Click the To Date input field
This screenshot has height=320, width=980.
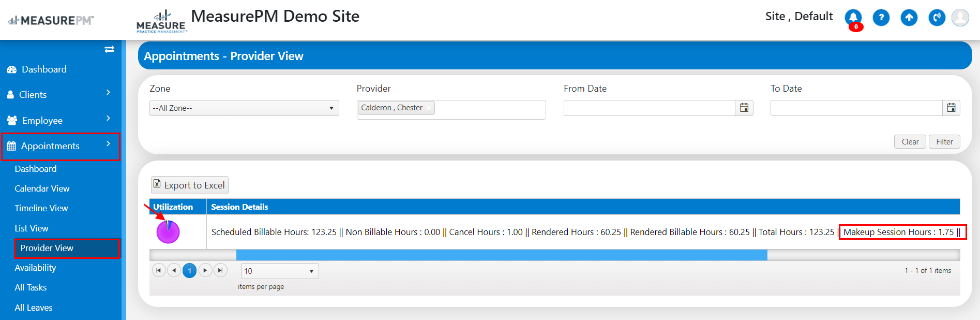(x=856, y=108)
